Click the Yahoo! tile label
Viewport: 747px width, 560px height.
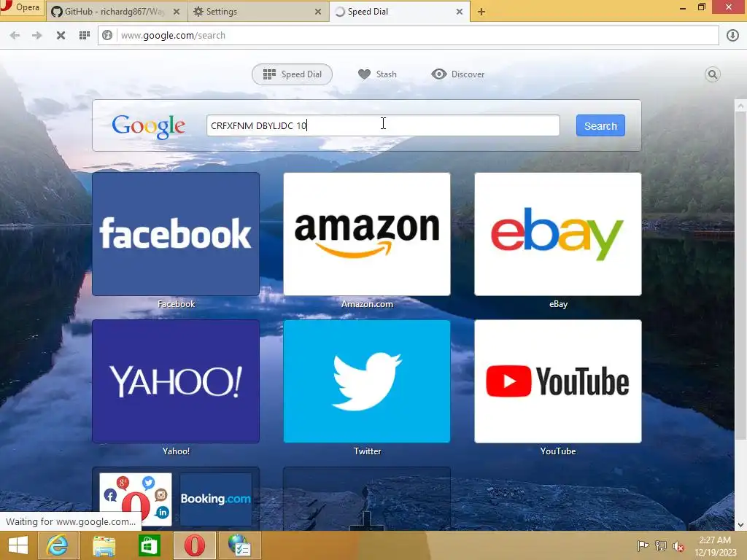click(x=176, y=451)
